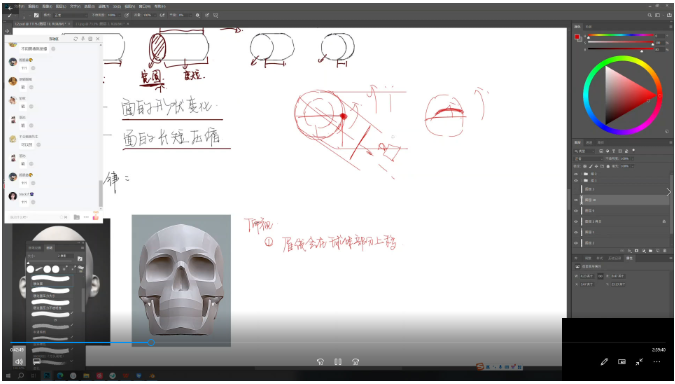Click the video progress bar scrubber handle
Viewport: 675px width, 384px height.
coord(151,342)
